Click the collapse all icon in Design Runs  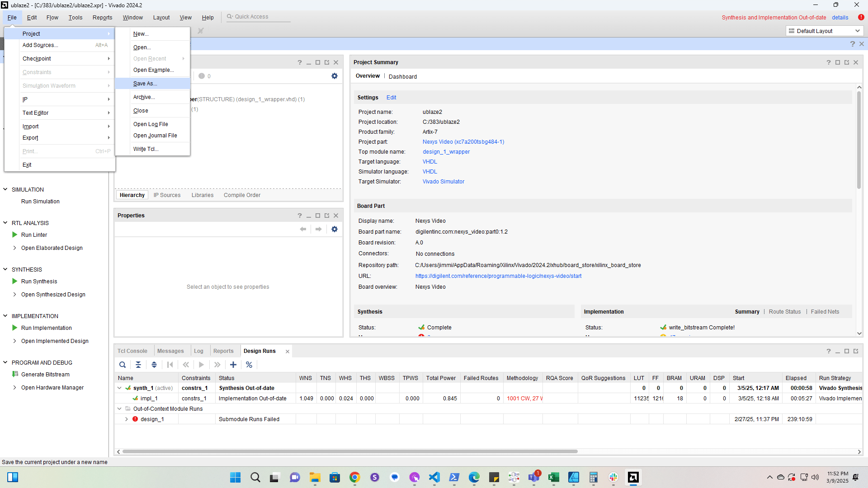tap(138, 365)
